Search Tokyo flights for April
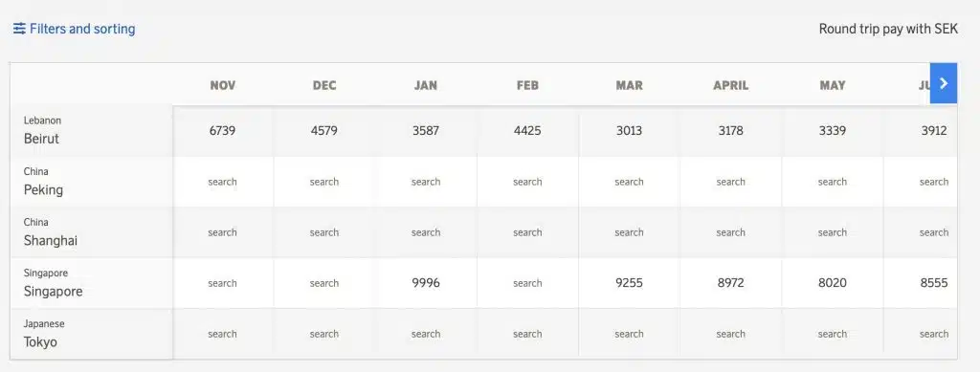Image resolution: width=980 pixels, height=372 pixels. pos(730,334)
